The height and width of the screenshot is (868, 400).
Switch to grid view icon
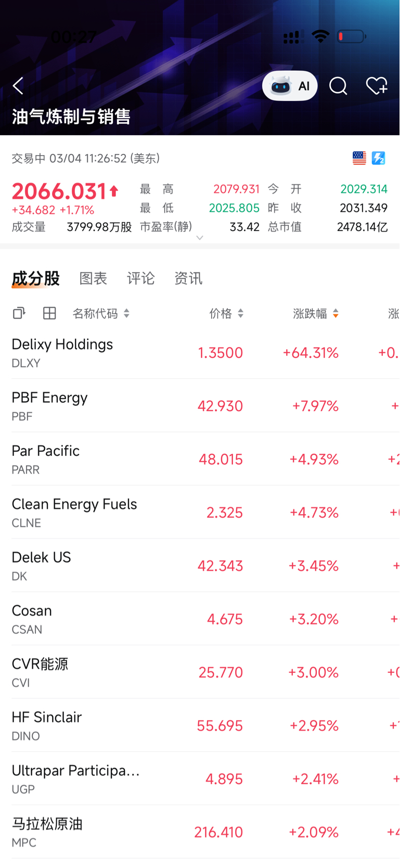pyautogui.click(x=49, y=313)
